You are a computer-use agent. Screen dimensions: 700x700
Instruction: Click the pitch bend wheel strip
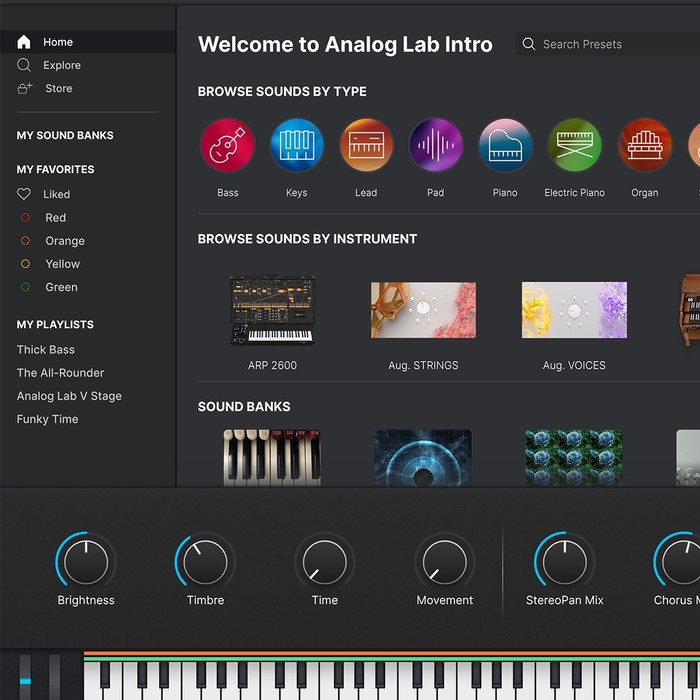pyautogui.click(x=25, y=676)
